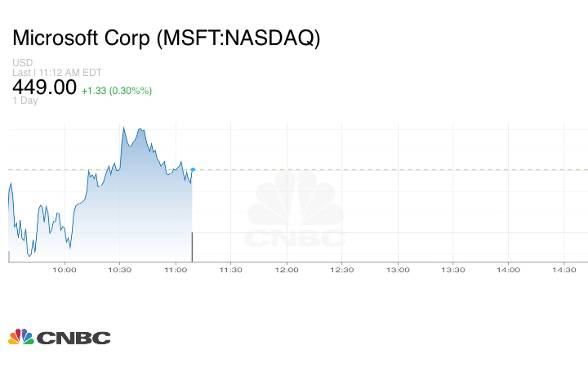Click the 14:00 time axis label
Image resolution: width=588 pixels, height=368 pixels.
click(x=508, y=270)
